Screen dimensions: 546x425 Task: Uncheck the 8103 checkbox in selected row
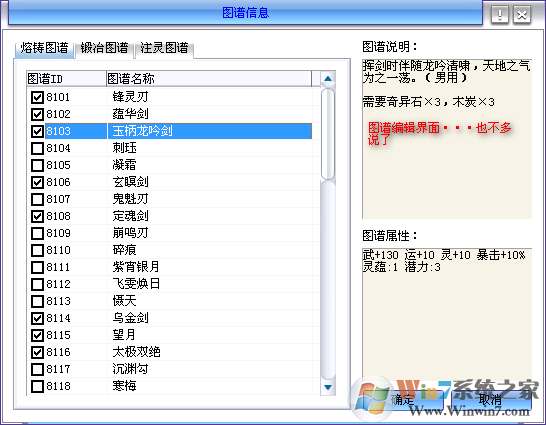tap(37, 131)
